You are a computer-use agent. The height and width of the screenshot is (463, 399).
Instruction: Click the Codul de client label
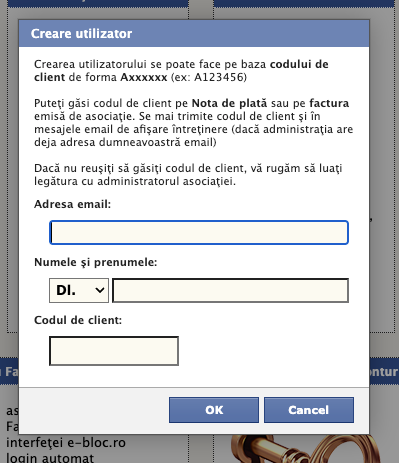(78, 320)
